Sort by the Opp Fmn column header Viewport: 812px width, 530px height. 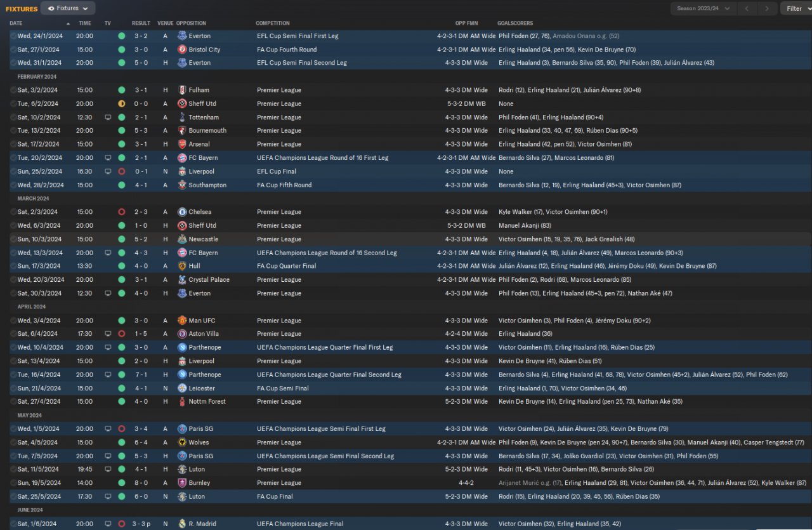tap(466, 23)
